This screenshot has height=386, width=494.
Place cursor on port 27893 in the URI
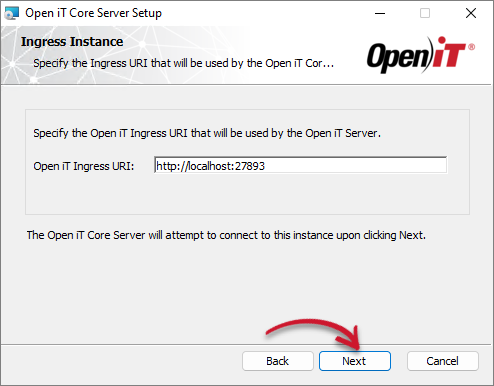tap(250, 166)
